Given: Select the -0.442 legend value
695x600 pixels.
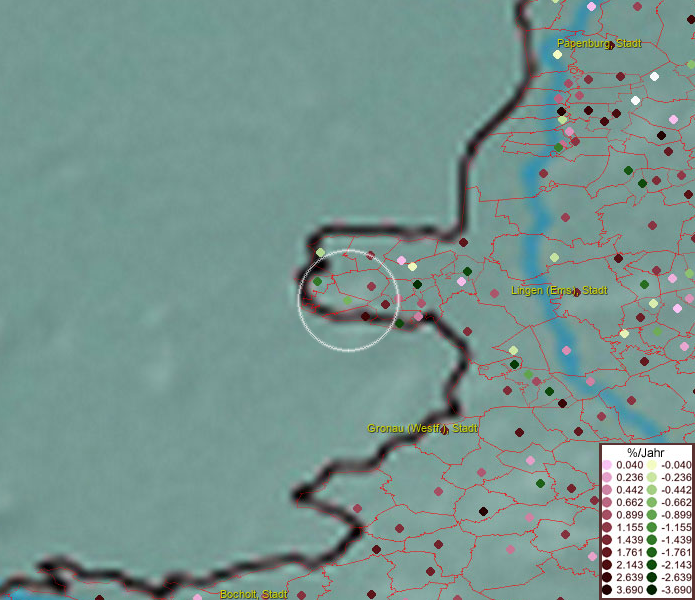Looking at the screenshot, I should [676, 490].
